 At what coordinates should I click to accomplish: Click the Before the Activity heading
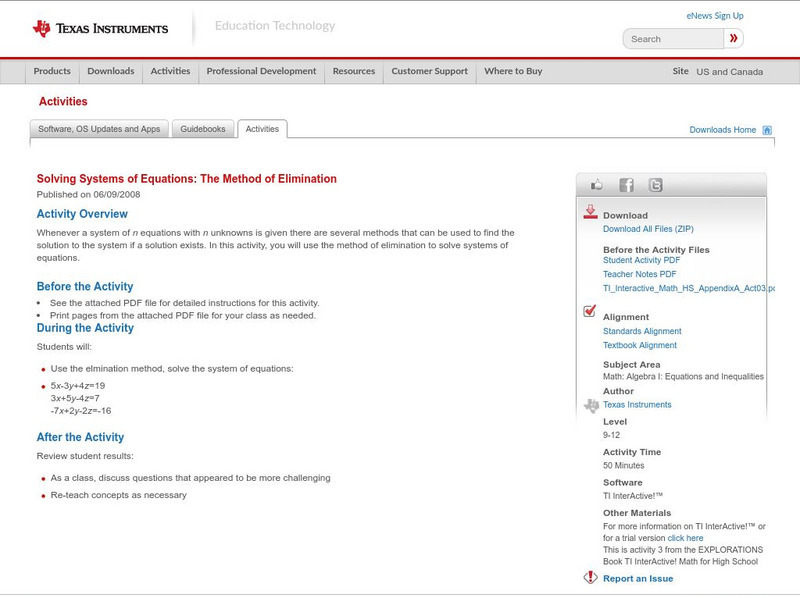click(85, 287)
